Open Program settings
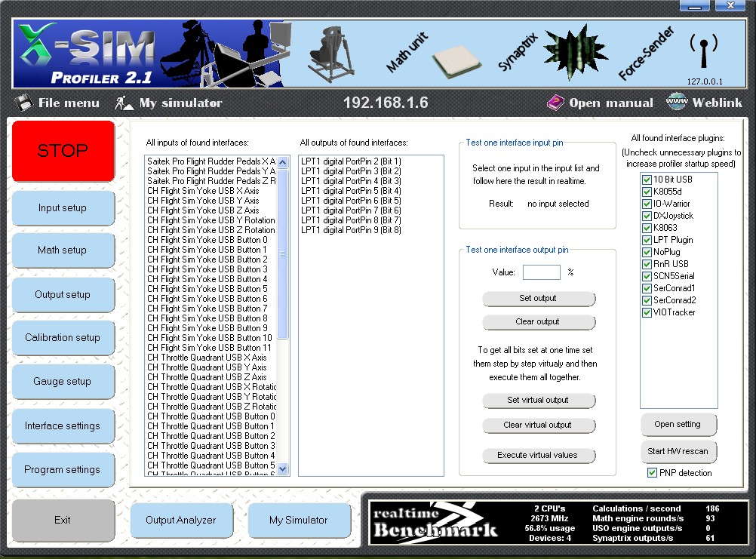 [63, 469]
